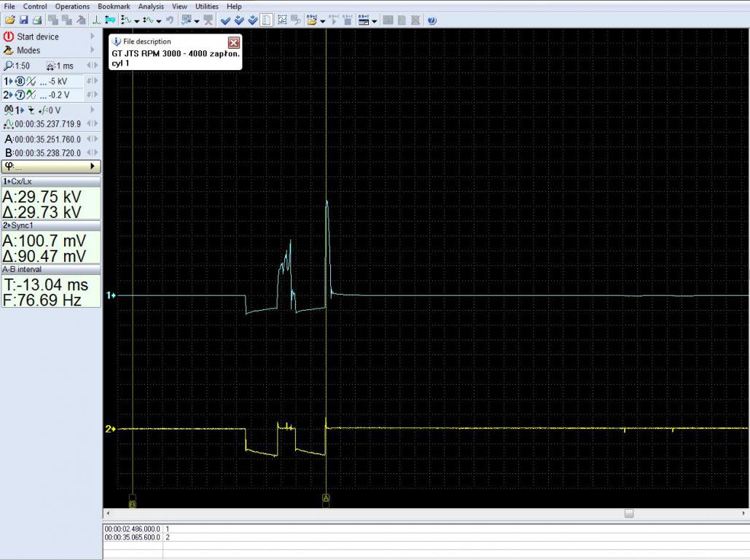Screen dimensions: 750x560
Task: Open the Utilities menu
Action: (207, 7)
